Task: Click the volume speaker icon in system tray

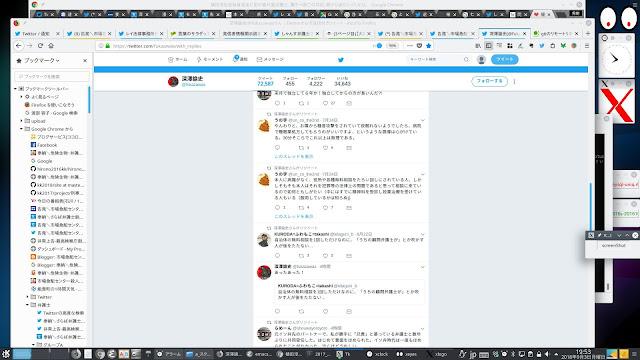Action: [x=547, y=354]
